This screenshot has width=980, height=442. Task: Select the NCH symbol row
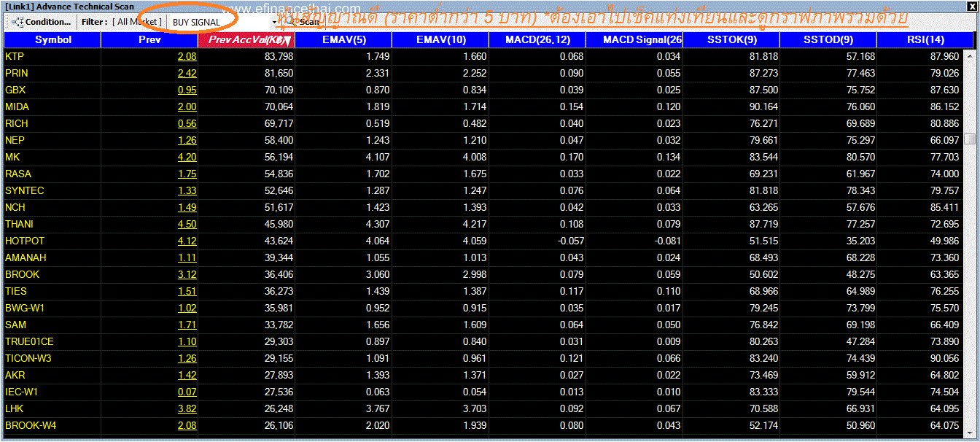click(483, 207)
